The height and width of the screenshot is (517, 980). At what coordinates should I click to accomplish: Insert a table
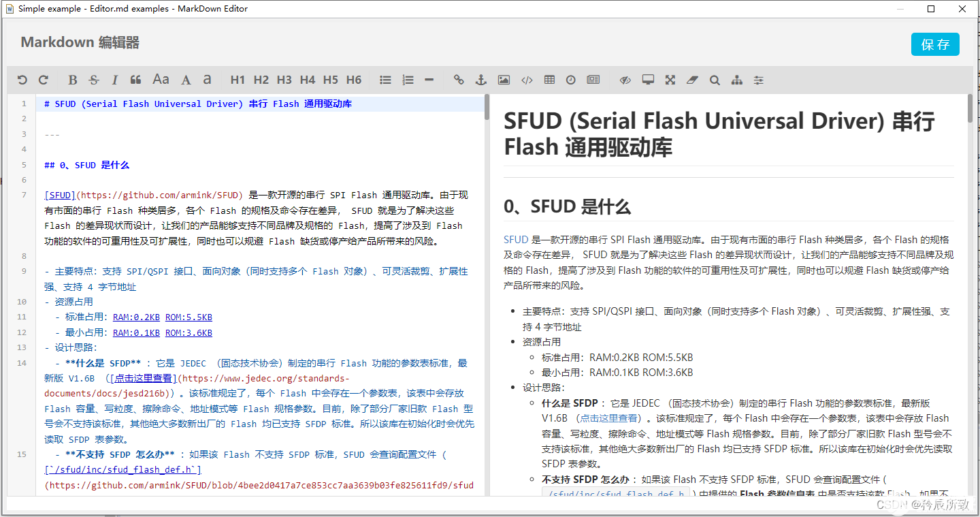(x=549, y=80)
